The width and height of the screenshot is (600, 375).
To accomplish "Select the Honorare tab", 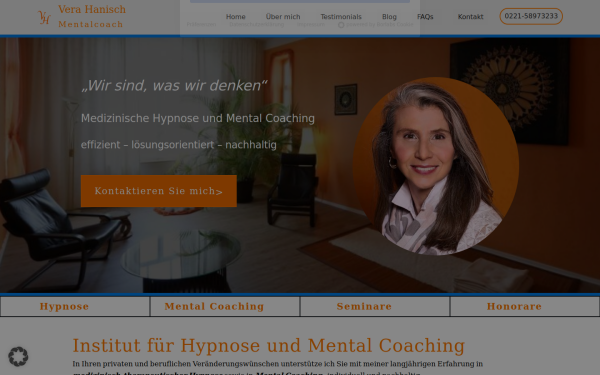I will pyautogui.click(x=525, y=307).
